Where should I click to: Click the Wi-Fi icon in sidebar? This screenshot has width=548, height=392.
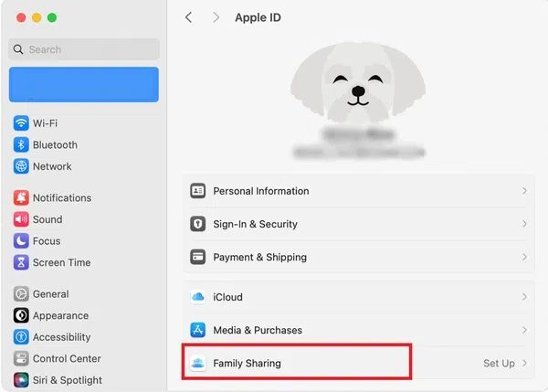pyautogui.click(x=21, y=123)
